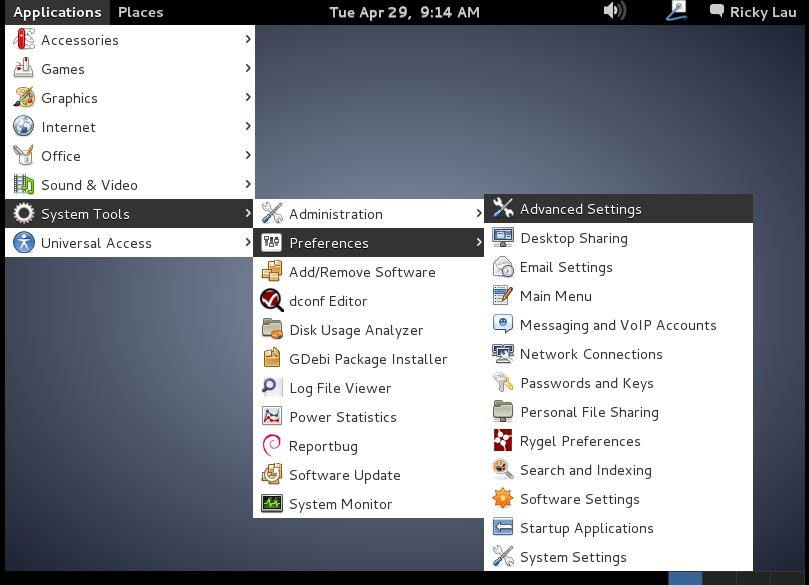Click the Startup Applications arrow icon
809x585 pixels.
(x=503, y=528)
